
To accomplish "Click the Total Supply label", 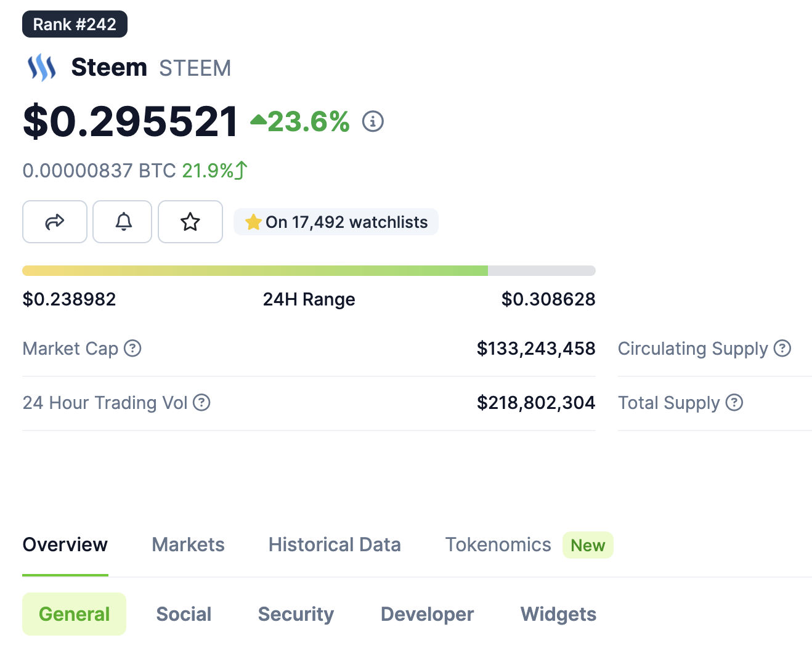I will pyautogui.click(x=669, y=403).
